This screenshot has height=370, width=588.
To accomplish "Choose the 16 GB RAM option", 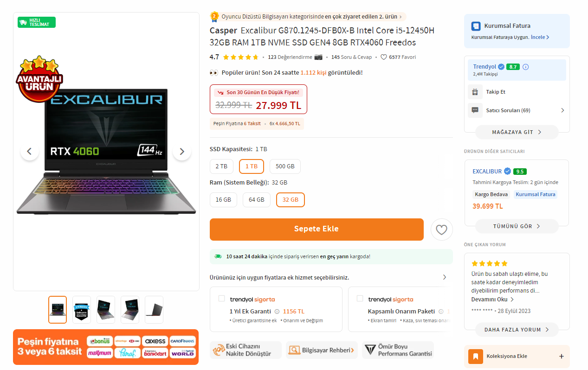I will click(x=223, y=200).
